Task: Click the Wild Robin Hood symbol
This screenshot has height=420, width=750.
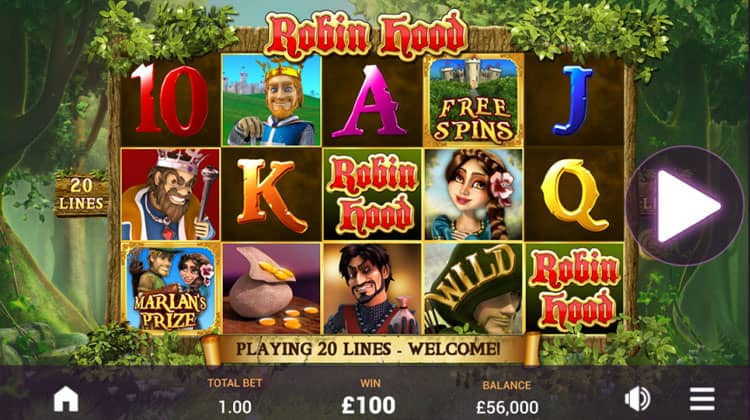Action: (473, 288)
